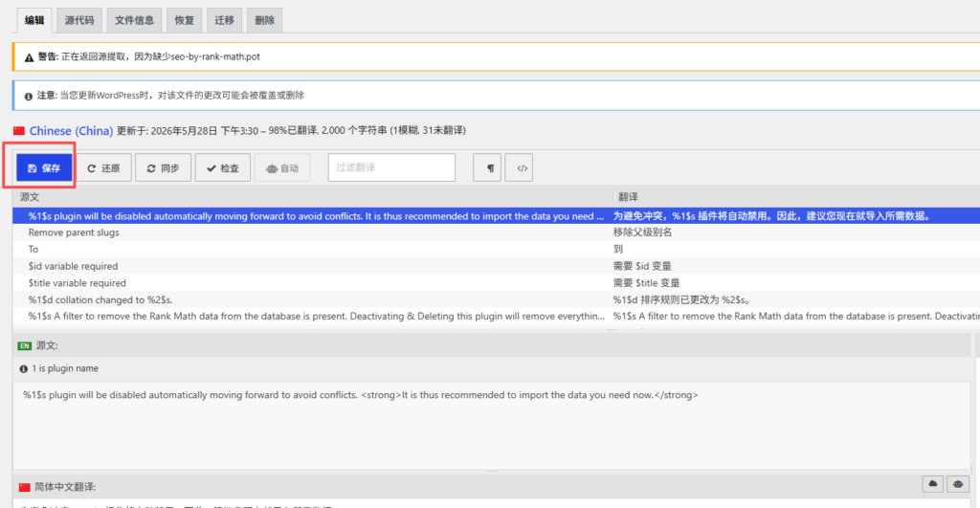Click the info icon in the 注意 notice

pyautogui.click(x=28, y=97)
